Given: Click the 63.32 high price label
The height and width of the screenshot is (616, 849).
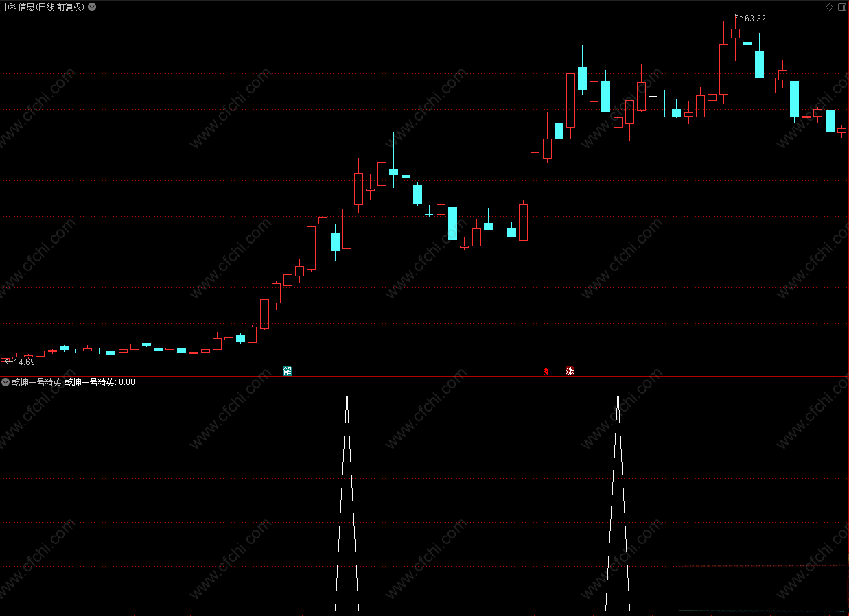Looking at the screenshot, I should point(755,19).
